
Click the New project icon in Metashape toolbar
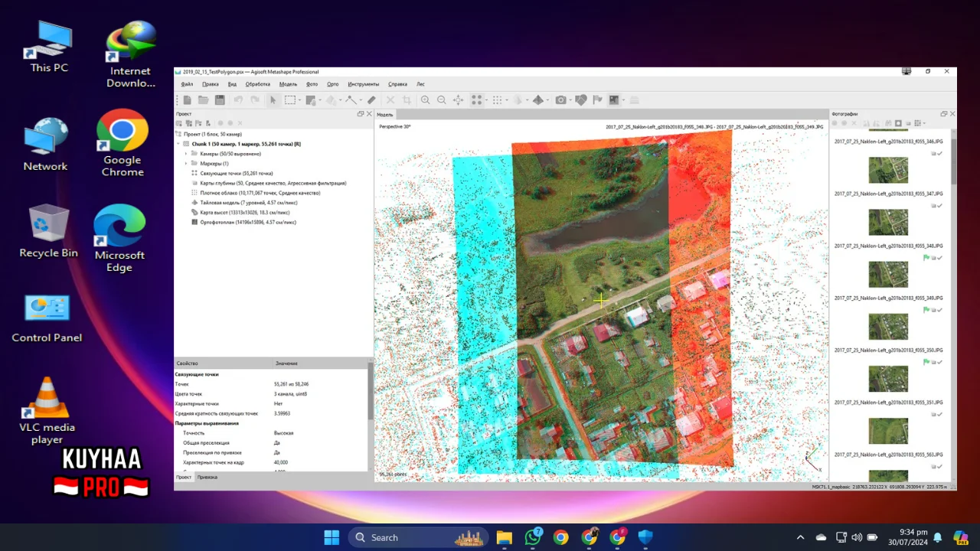point(188,99)
